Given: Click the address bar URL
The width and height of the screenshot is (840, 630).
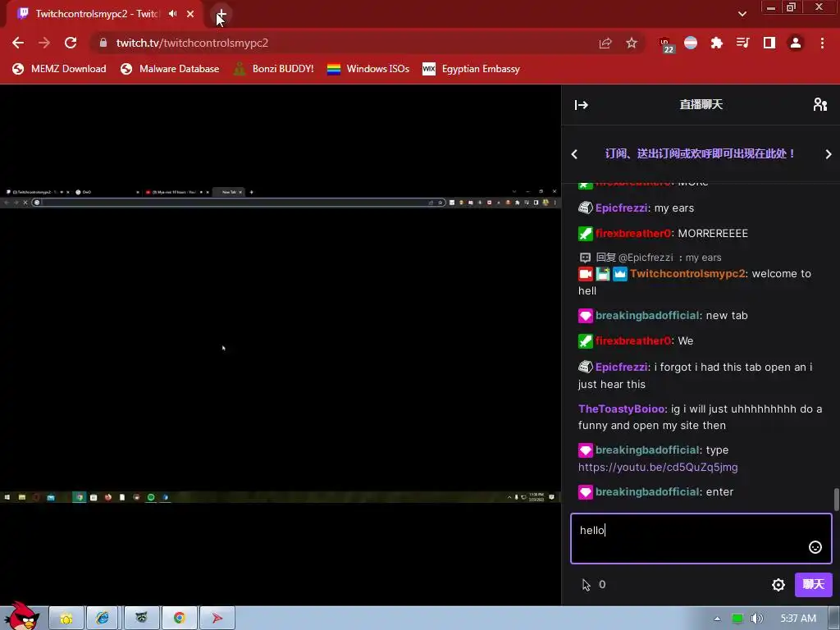Looking at the screenshot, I should pyautogui.click(x=192, y=43).
